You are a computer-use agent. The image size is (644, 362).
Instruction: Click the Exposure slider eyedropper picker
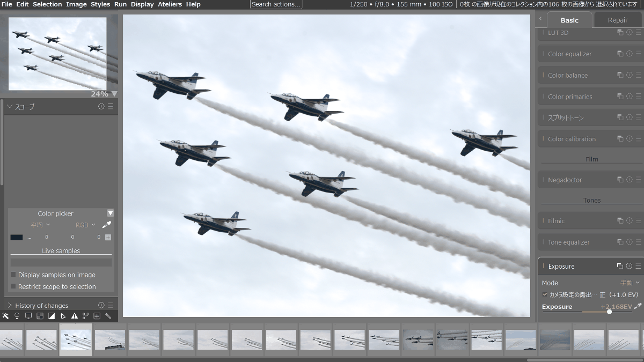point(637,306)
